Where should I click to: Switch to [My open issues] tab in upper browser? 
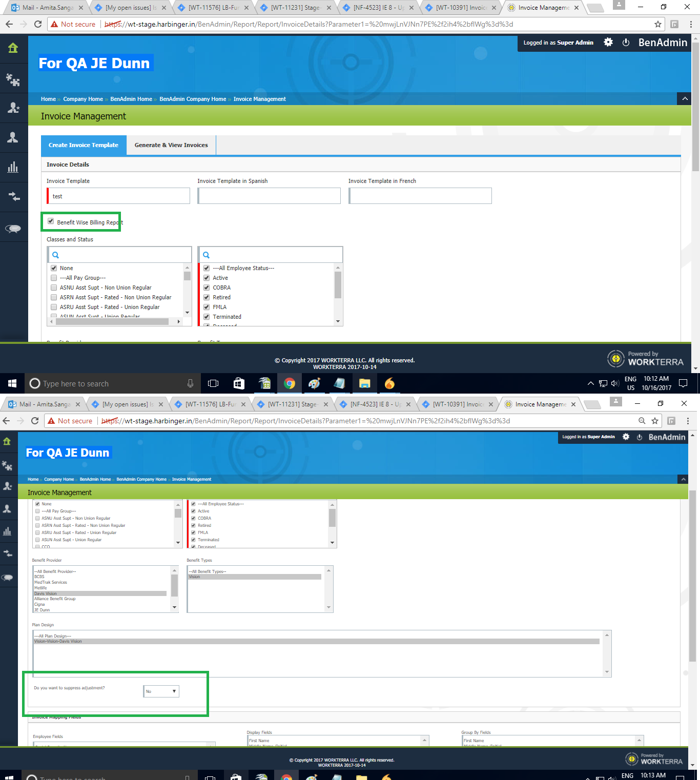131,8
